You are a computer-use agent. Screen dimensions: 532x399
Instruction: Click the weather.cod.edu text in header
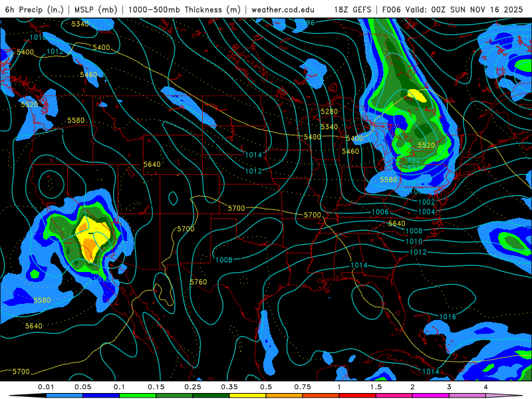(283, 9)
